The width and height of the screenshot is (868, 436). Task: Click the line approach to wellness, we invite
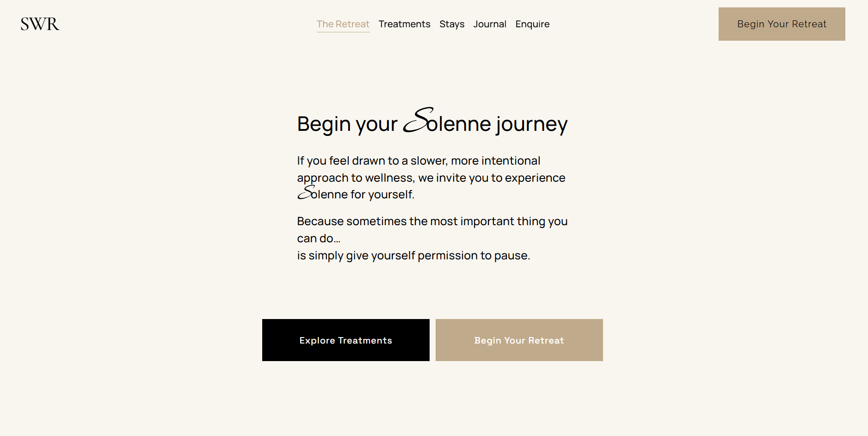point(431,178)
